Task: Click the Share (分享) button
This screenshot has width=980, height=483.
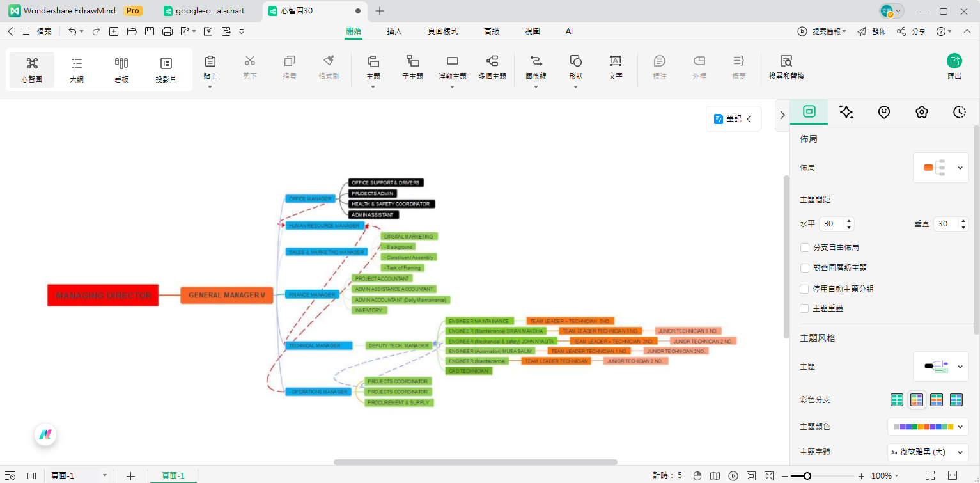Action: point(912,31)
